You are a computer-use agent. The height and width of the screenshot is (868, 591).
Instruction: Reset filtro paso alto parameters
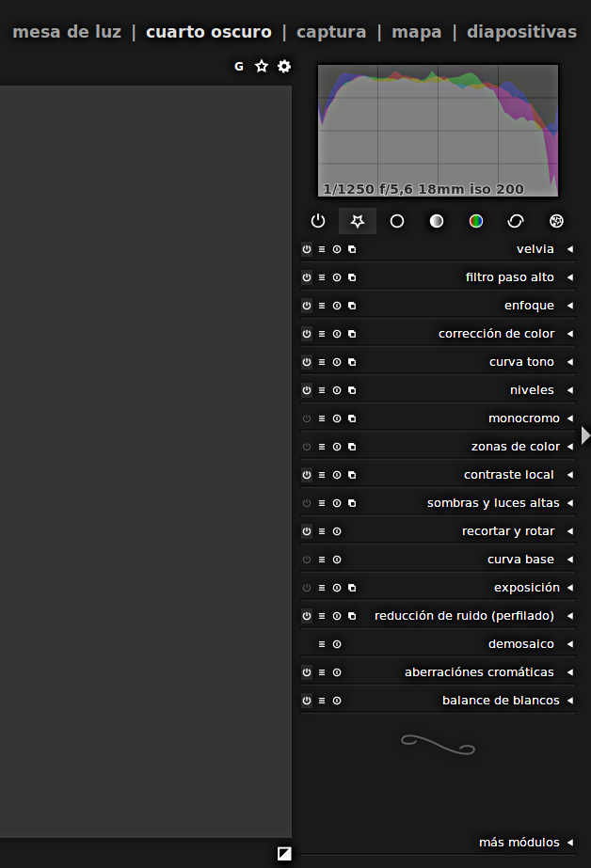337,277
